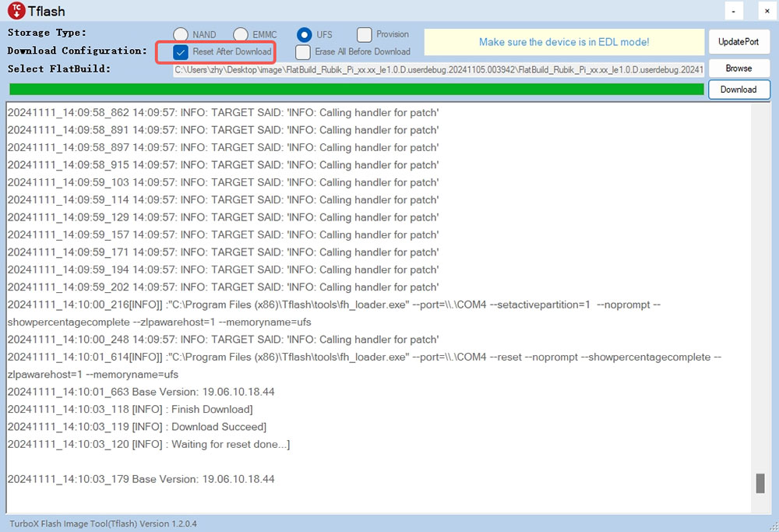Click the 'Select FlatBuild:' label

[58, 69]
